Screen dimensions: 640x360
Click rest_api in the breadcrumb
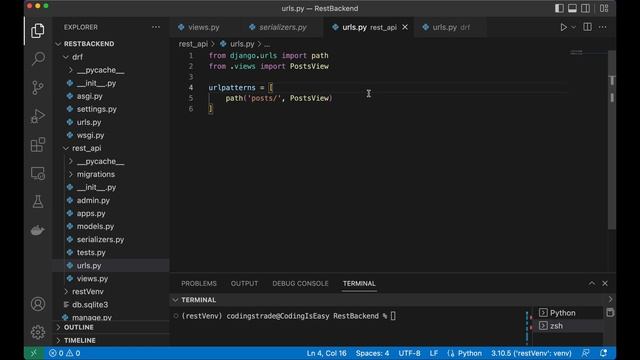tap(193, 44)
